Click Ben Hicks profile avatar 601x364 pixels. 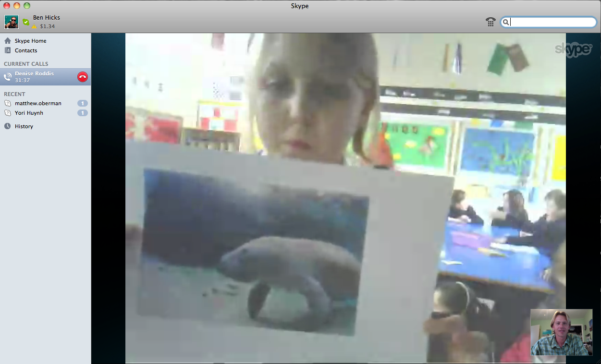click(x=12, y=22)
